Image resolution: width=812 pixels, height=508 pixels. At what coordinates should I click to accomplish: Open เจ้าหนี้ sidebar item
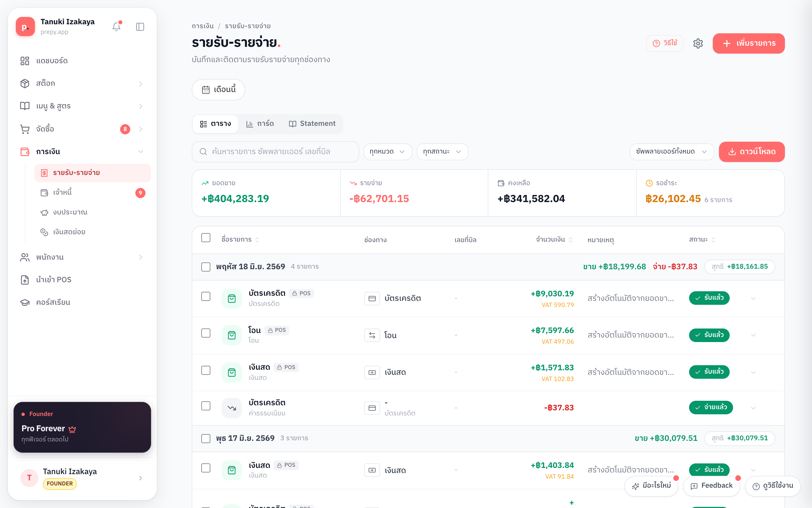92,192
